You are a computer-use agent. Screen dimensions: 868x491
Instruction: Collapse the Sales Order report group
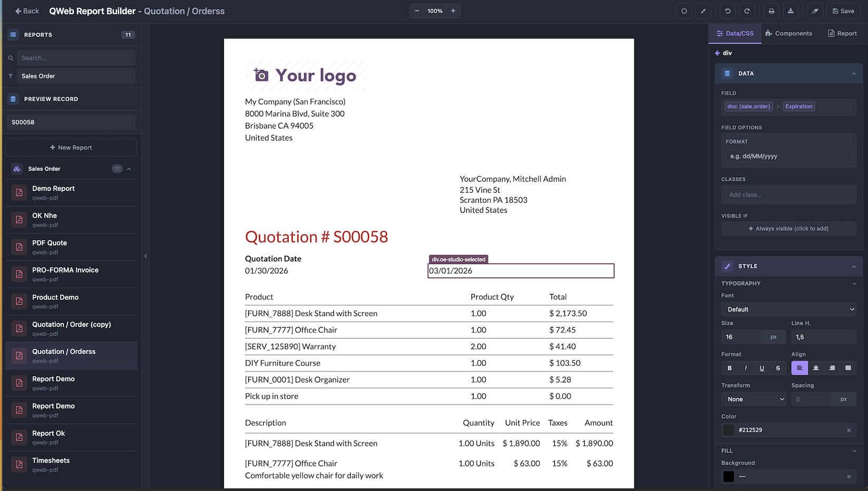click(x=128, y=169)
